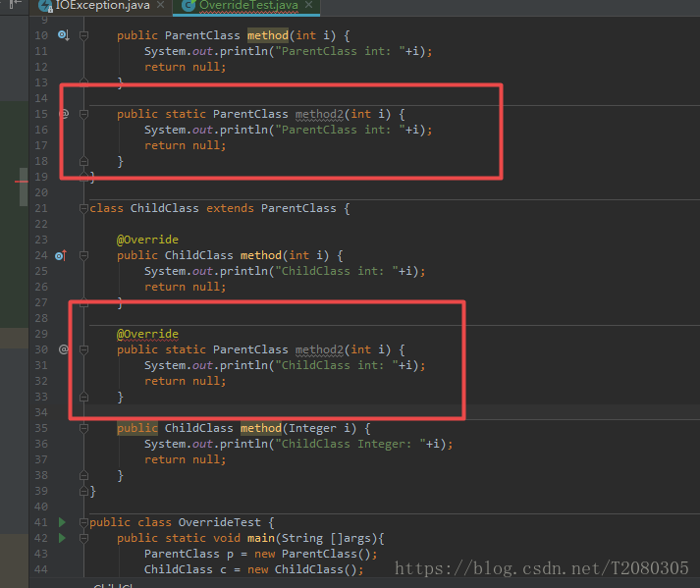700x588 pixels.
Task: Run the main method from line 42
Action: tap(62, 538)
